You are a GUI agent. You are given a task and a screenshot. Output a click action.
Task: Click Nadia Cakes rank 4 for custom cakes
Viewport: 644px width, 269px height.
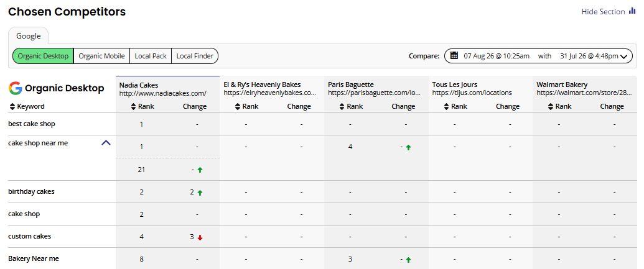tap(141, 237)
